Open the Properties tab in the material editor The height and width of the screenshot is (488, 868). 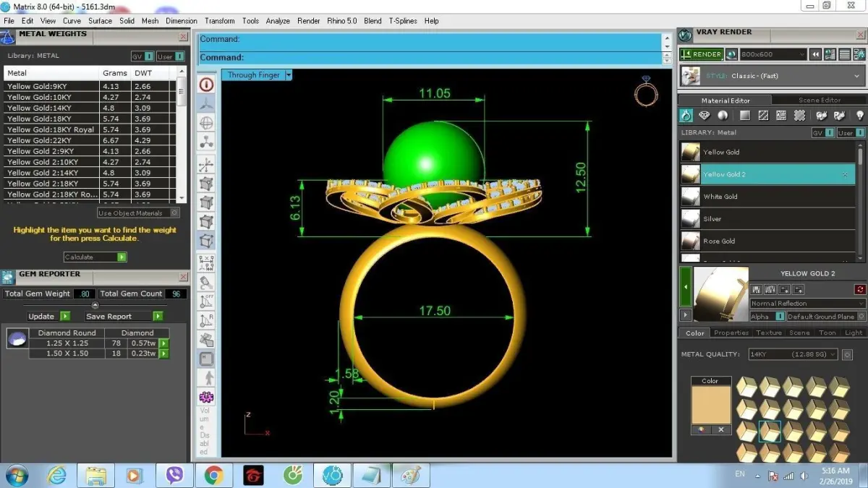731,333
